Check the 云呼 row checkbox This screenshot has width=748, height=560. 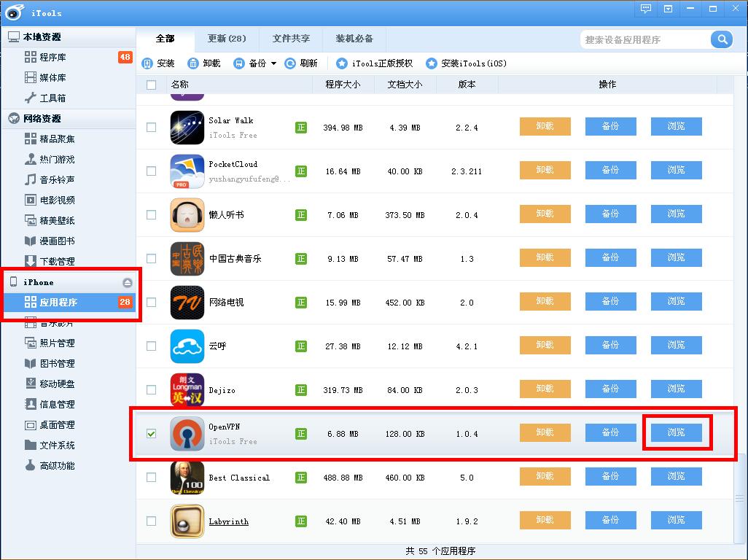click(x=151, y=346)
